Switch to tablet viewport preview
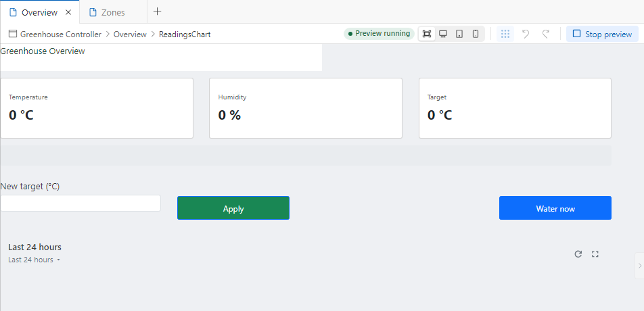644x311 pixels. pyautogui.click(x=459, y=34)
